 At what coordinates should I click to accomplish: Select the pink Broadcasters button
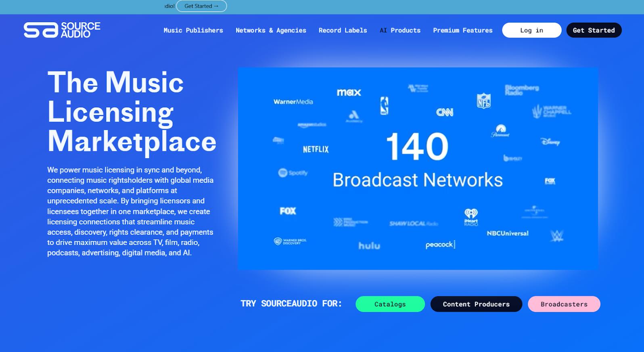coord(564,304)
